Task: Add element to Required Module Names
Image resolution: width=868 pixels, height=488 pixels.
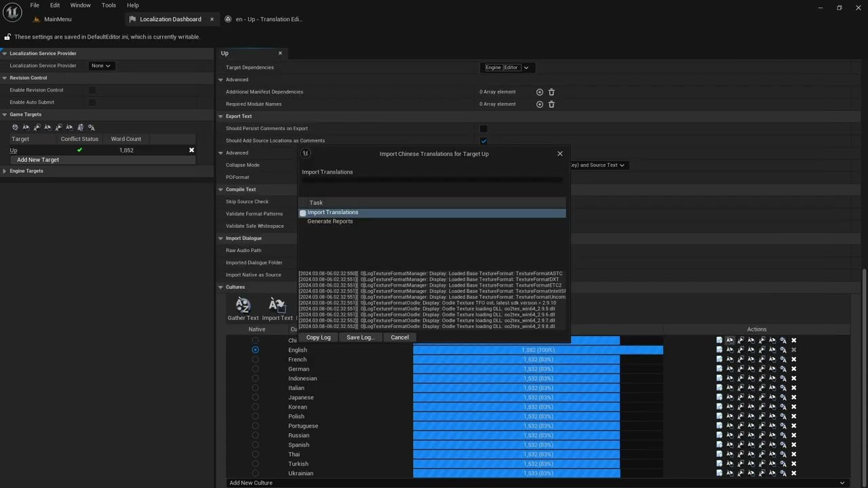Action: [540, 104]
